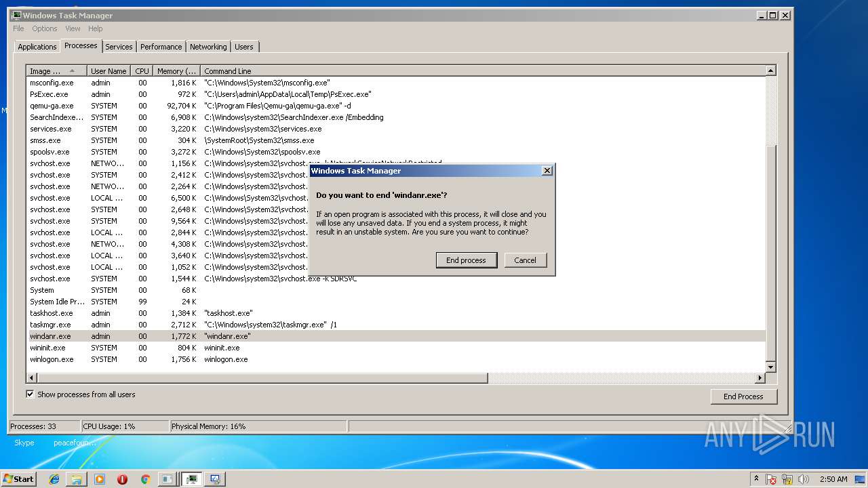Sort by the Command Line column header
868x488 pixels.
pos(483,71)
